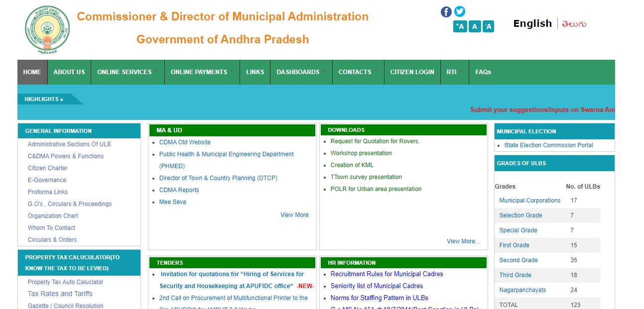Screen dimensions: 644x309
Task: Open the CDMA Reports link
Action: tap(179, 190)
